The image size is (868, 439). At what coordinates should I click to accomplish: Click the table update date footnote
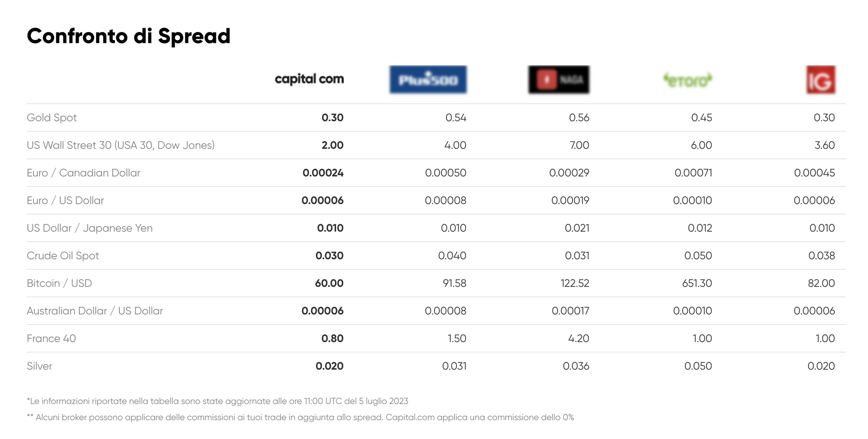coord(217,401)
